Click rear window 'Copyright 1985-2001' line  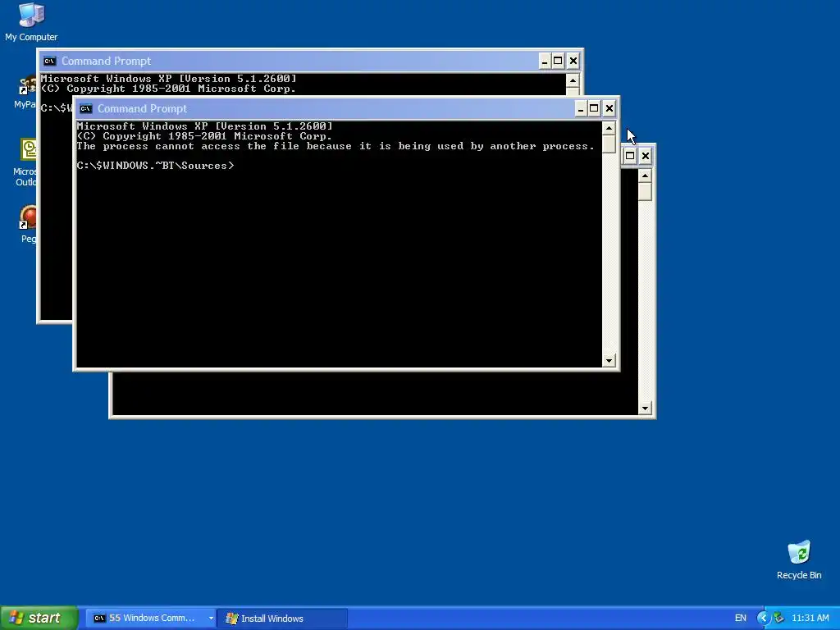[168, 89]
